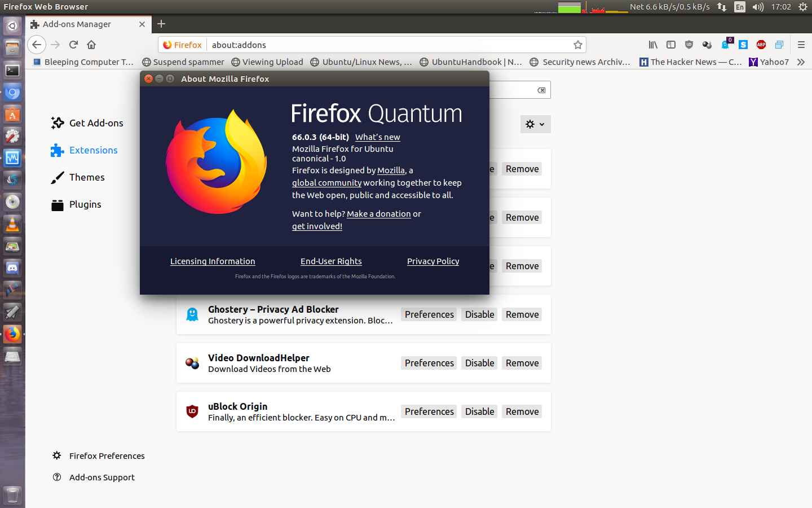Disable the Ghostery extension

(479, 314)
